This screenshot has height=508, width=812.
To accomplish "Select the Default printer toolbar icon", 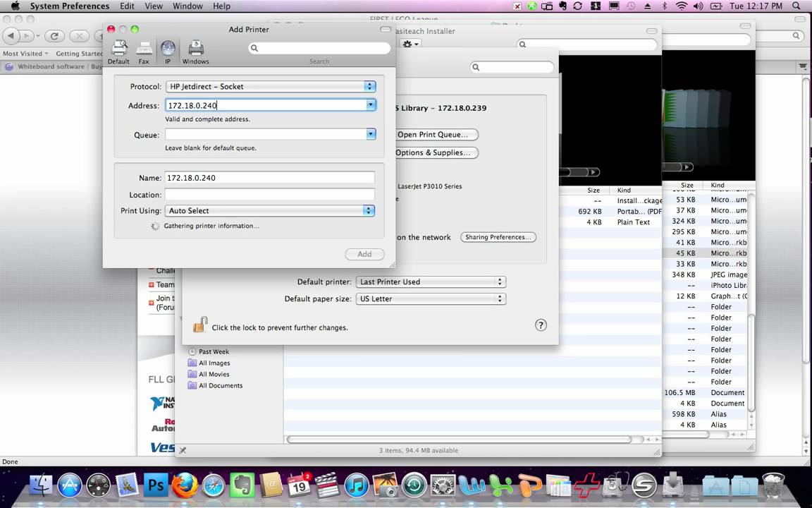I will (118, 51).
